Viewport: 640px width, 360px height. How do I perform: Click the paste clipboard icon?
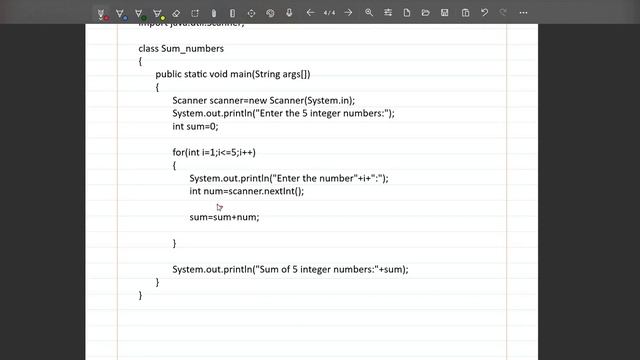tap(465, 13)
